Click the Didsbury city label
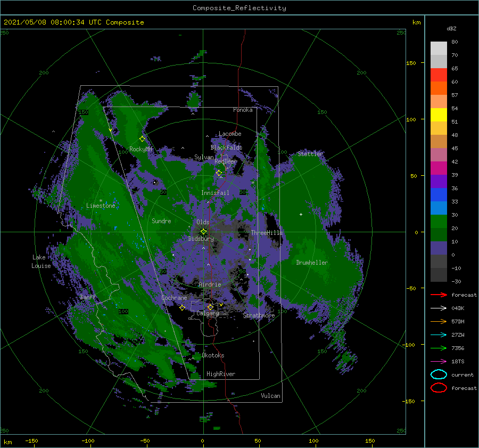The width and height of the screenshot is (479, 448). (x=201, y=239)
